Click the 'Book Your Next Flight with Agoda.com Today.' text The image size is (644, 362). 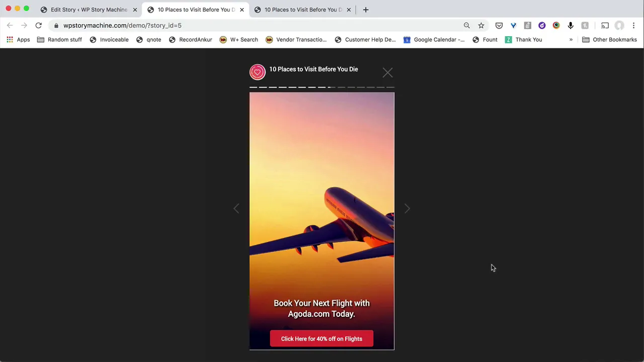[321, 308]
